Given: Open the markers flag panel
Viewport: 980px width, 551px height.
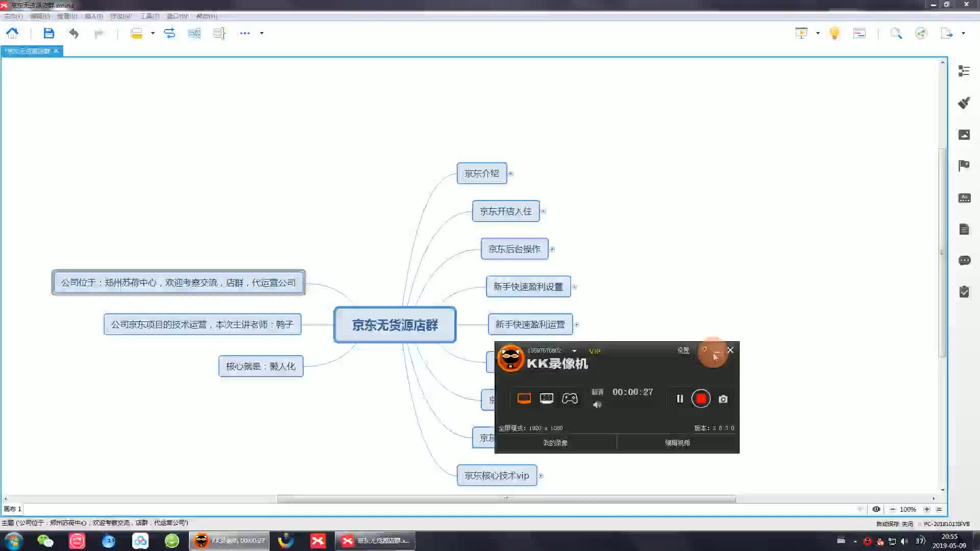Looking at the screenshot, I should click(964, 166).
